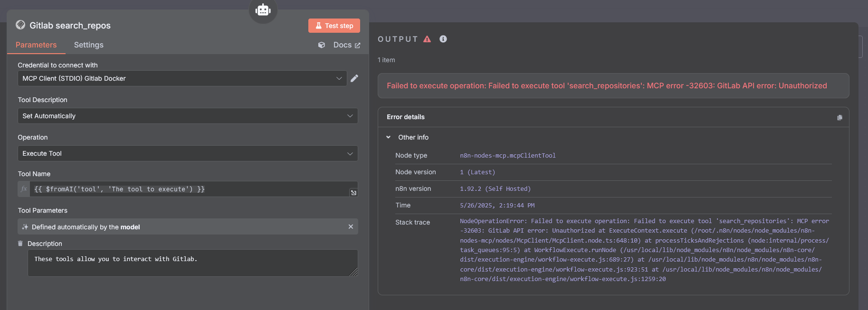Switch to the Settings tab
The image size is (868, 310).
89,45
